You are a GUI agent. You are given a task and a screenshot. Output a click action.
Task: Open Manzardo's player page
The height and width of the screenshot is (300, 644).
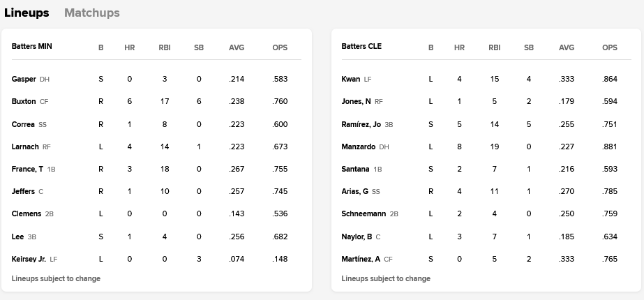point(359,147)
